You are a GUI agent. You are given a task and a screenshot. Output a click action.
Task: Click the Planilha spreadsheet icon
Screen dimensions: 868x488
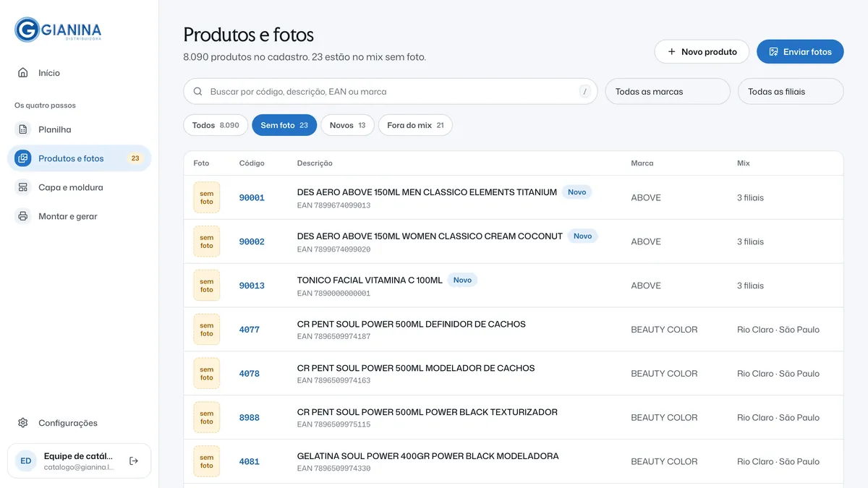(23, 129)
